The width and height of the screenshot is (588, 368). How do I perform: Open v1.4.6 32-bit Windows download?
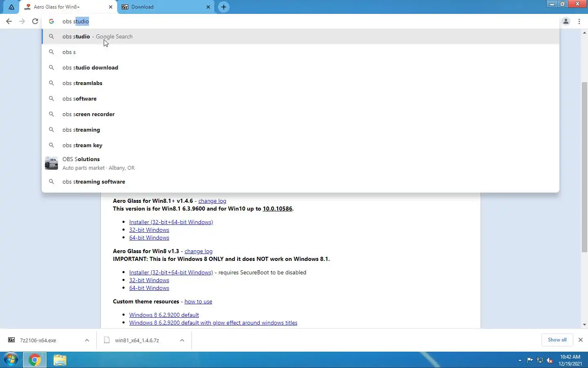[149, 230]
